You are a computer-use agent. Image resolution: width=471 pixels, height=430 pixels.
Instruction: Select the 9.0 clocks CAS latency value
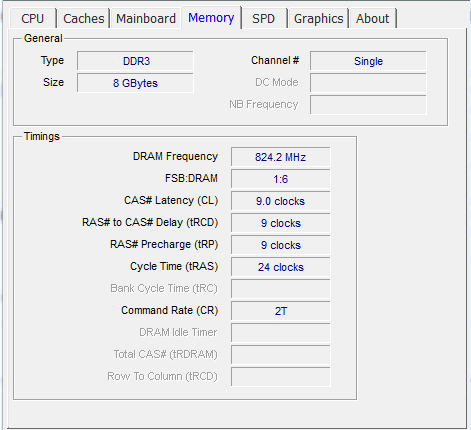281,201
